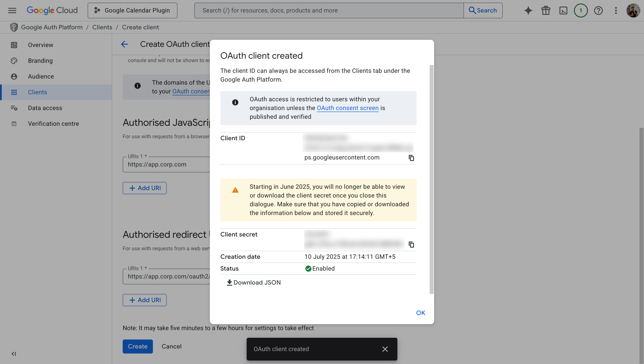
Task: Select Verification centre in the sidebar
Action: click(53, 124)
